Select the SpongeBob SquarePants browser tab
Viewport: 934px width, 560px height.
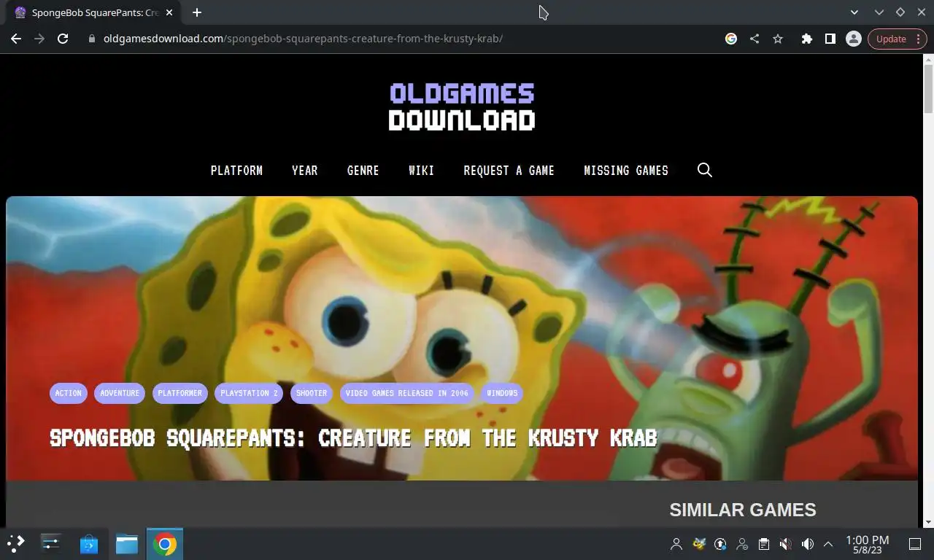pos(93,13)
